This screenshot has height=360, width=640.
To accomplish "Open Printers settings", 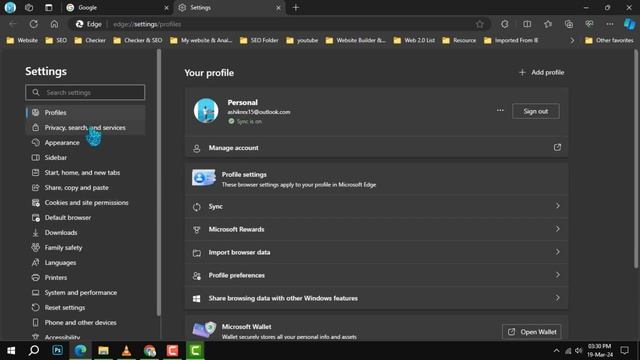I will 85,278.
